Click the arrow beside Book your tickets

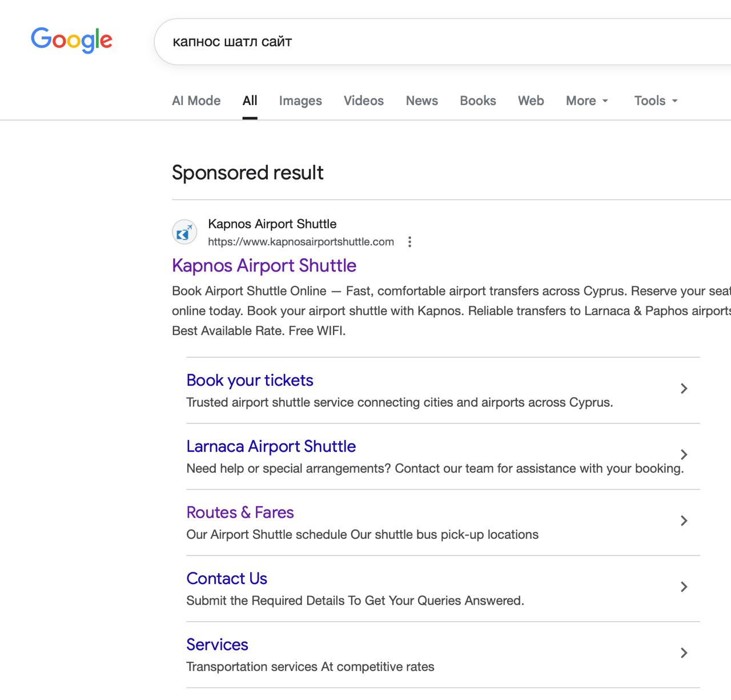(x=684, y=389)
